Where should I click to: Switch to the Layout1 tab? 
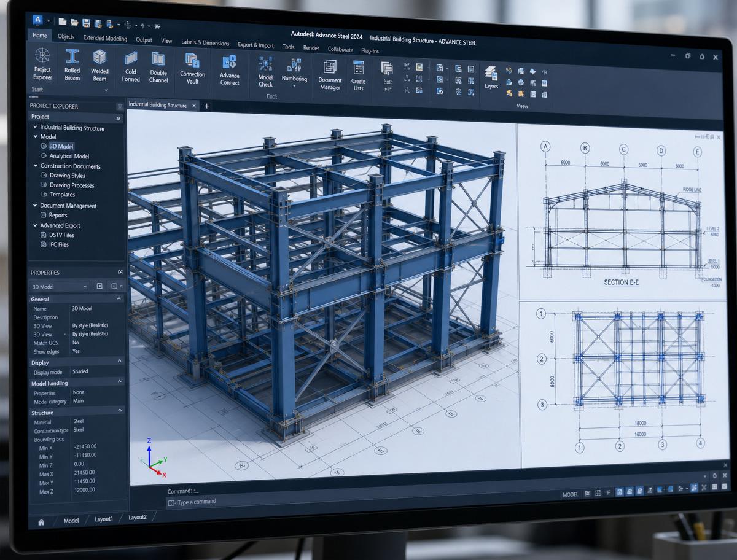(104, 519)
